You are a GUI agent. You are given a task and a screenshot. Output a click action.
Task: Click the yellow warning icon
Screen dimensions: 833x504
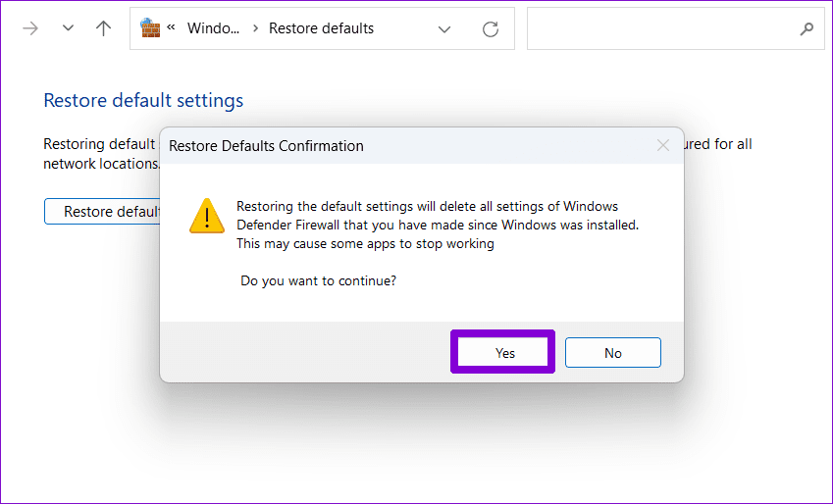coord(206,215)
